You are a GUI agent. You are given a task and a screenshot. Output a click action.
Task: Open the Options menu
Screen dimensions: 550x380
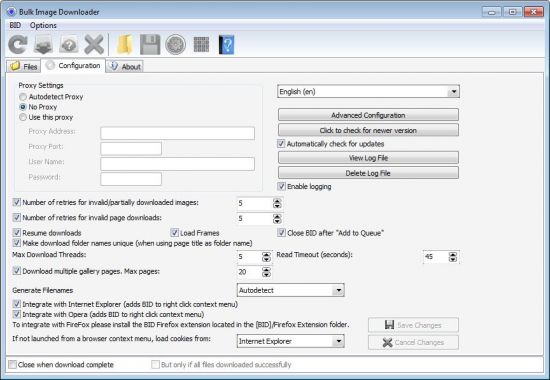click(43, 25)
